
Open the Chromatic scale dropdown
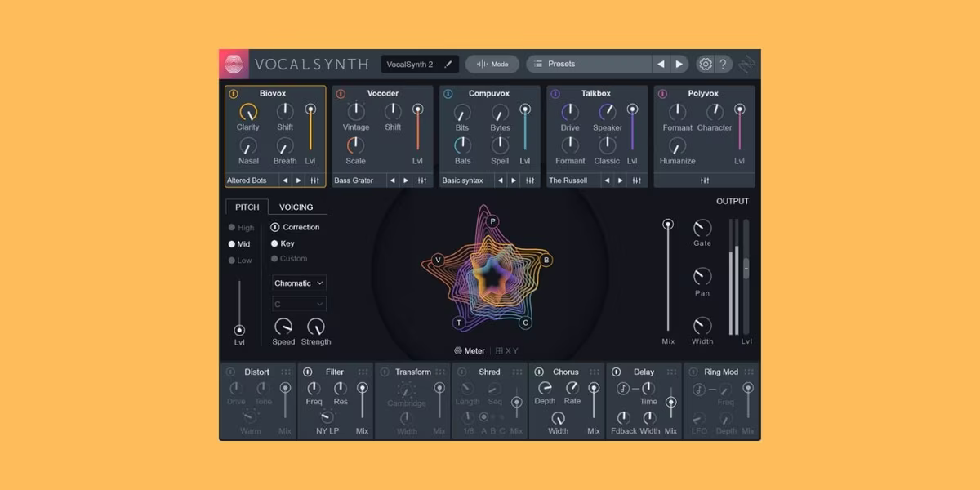coord(298,283)
